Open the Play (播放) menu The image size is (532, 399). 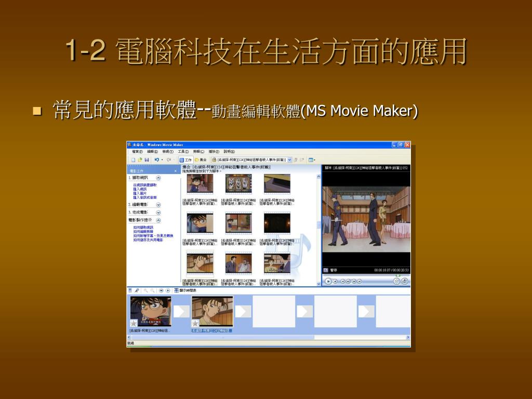214,152
